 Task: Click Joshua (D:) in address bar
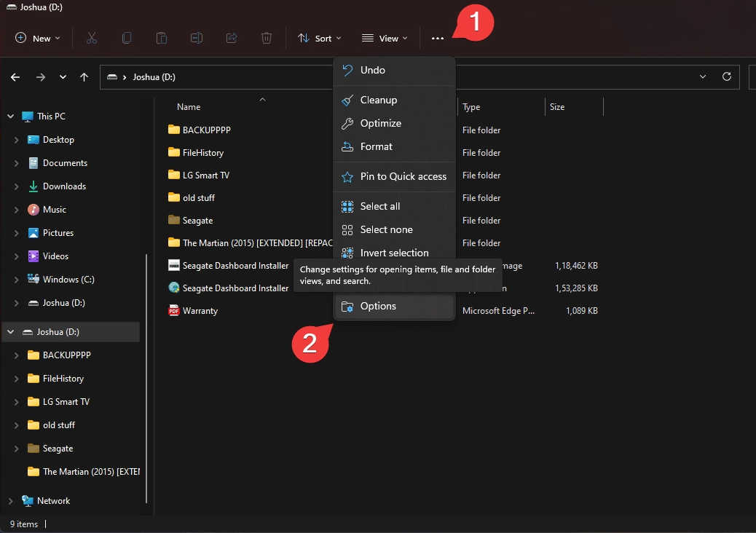coord(154,77)
